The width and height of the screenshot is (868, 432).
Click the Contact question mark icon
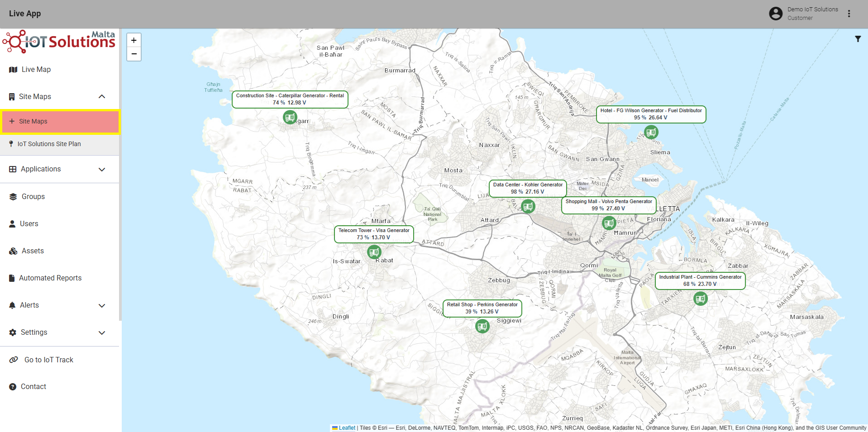point(13,387)
